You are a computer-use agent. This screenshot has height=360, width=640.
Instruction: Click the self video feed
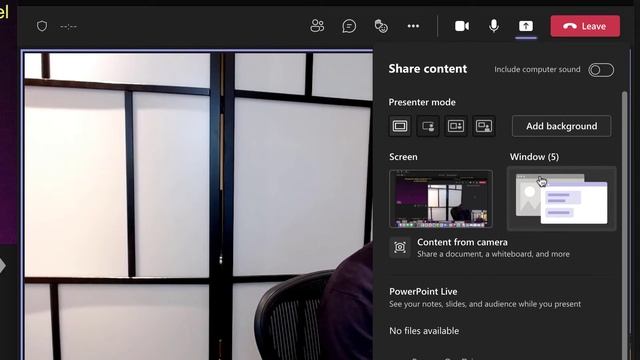click(198, 205)
